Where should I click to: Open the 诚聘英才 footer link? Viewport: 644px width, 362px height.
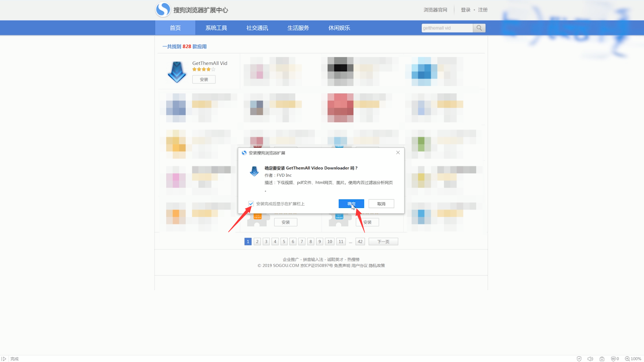tap(335, 260)
